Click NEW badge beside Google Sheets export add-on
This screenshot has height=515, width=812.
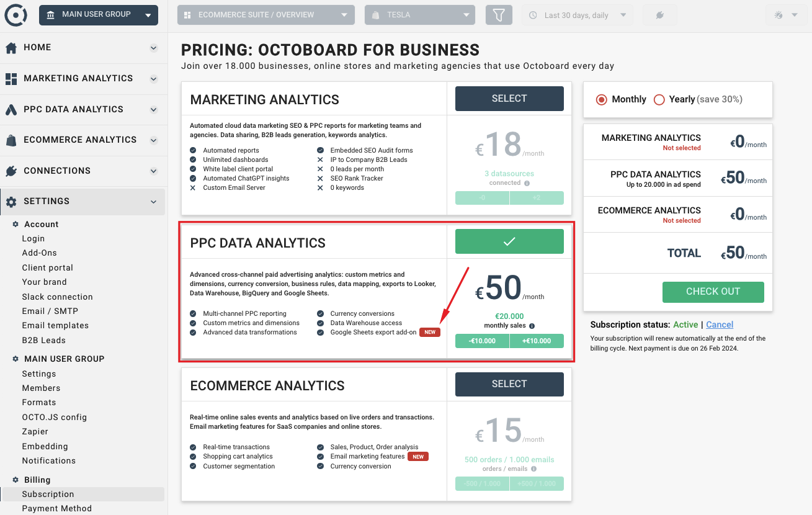click(x=430, y=333)
